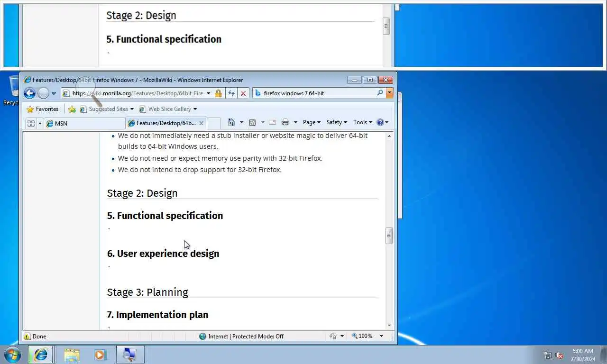The width and height of the screenshot is (607, 364).
Task: Add page to Favorites bar star
Action: (x=72, y=109)
